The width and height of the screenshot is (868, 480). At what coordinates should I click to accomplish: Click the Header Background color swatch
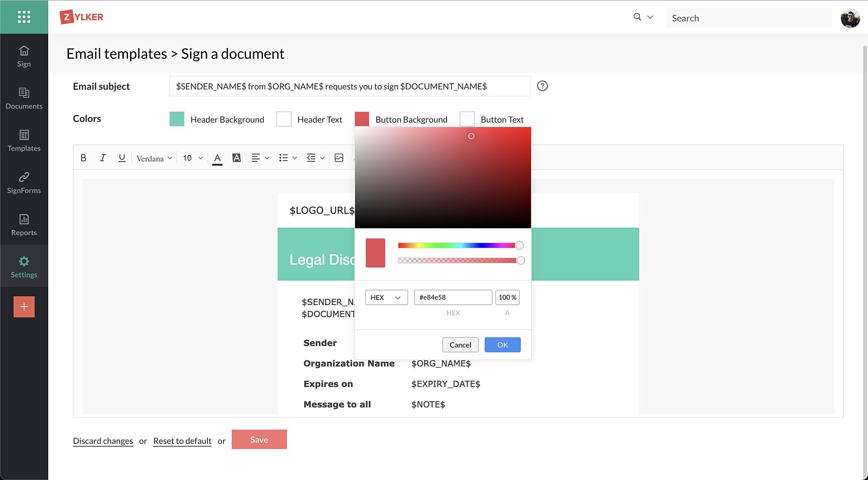click(x=177, y=119)
